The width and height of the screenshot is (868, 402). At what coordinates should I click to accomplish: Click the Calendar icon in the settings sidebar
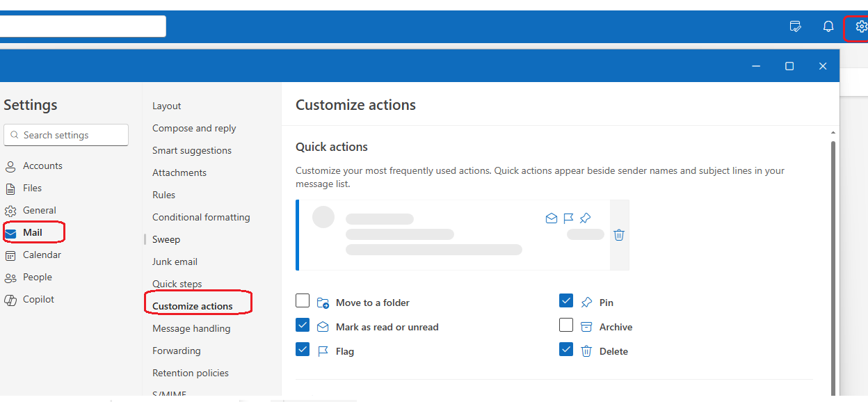click(10, 255)
